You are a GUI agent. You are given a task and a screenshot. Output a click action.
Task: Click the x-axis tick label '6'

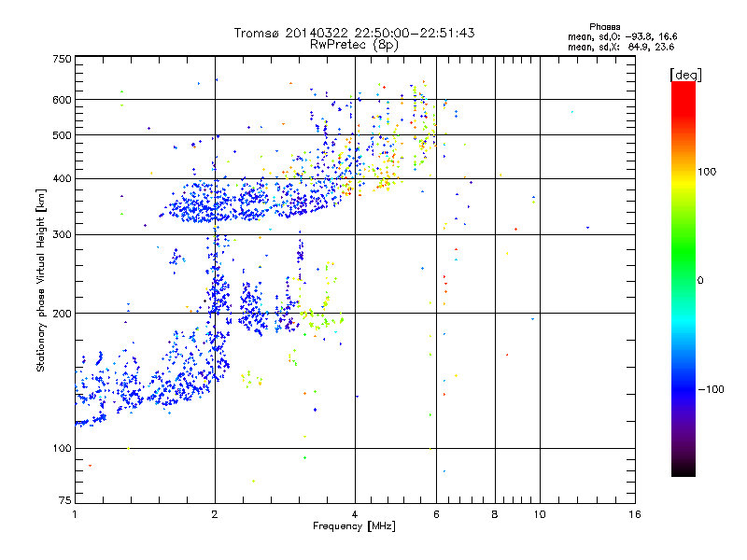tap(436, 514)
